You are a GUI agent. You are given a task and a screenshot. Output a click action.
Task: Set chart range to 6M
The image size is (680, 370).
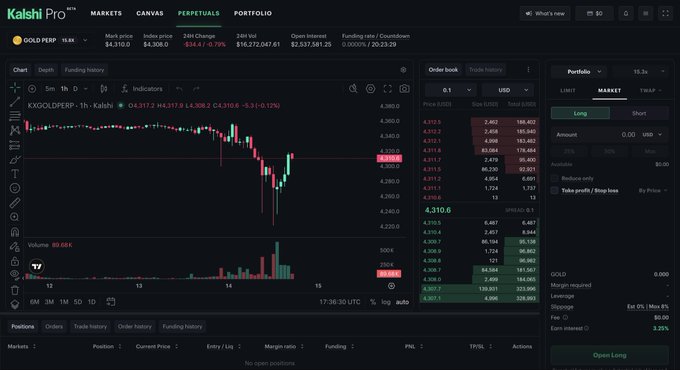coord(35,302)
